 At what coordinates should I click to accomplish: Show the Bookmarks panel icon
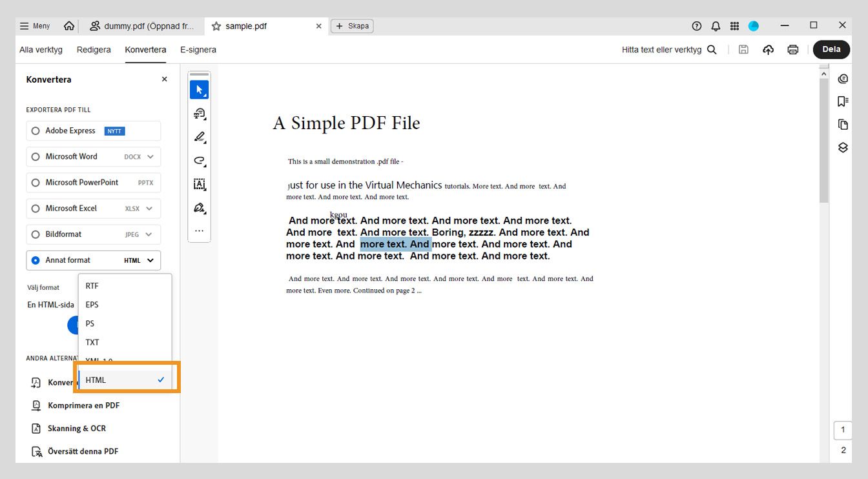click(x=843, y=101)
